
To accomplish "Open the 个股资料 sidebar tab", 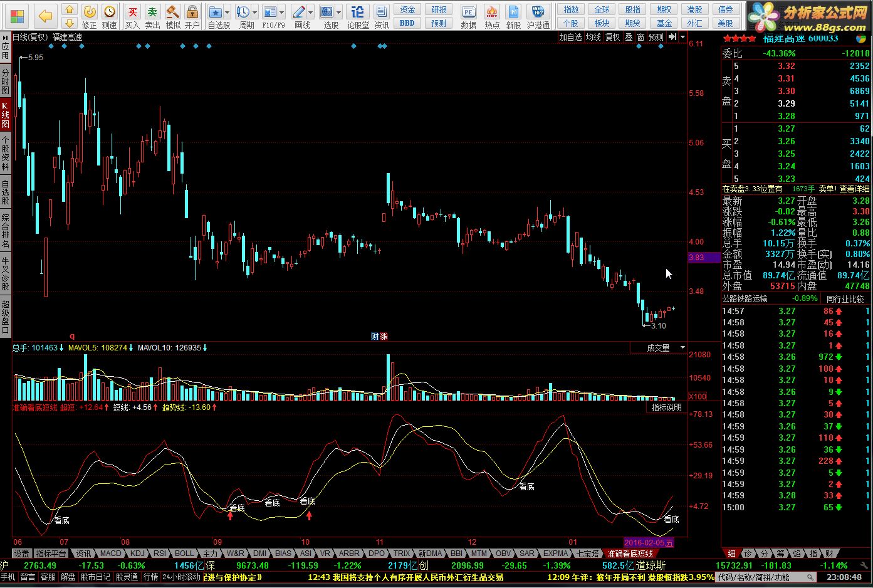I will click(5, 154).
